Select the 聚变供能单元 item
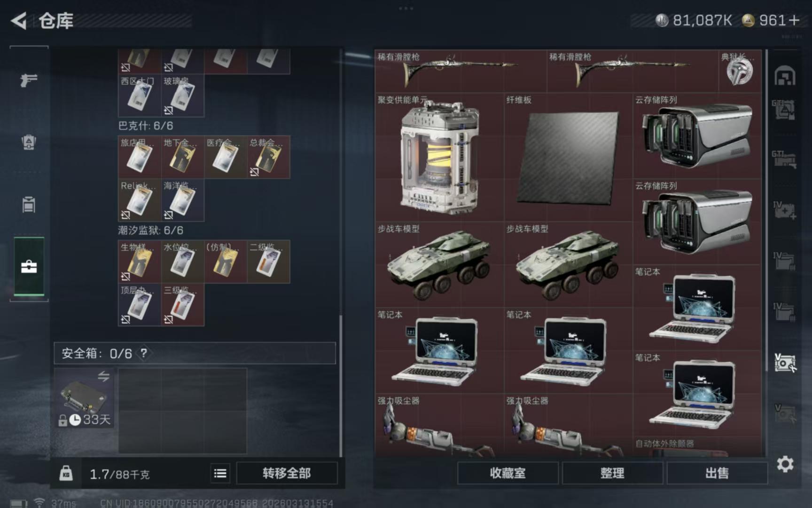 click(439, 157)
